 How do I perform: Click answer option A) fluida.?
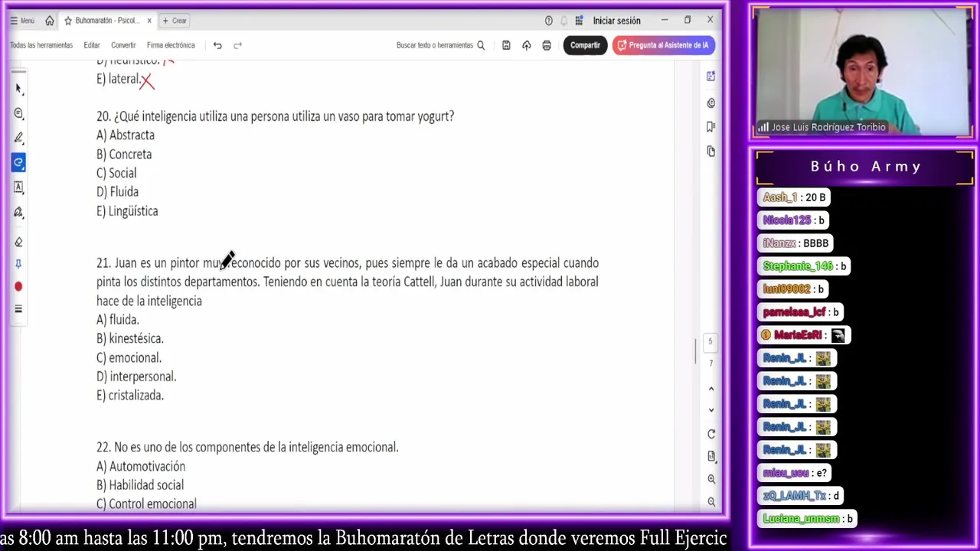(118, 319)
